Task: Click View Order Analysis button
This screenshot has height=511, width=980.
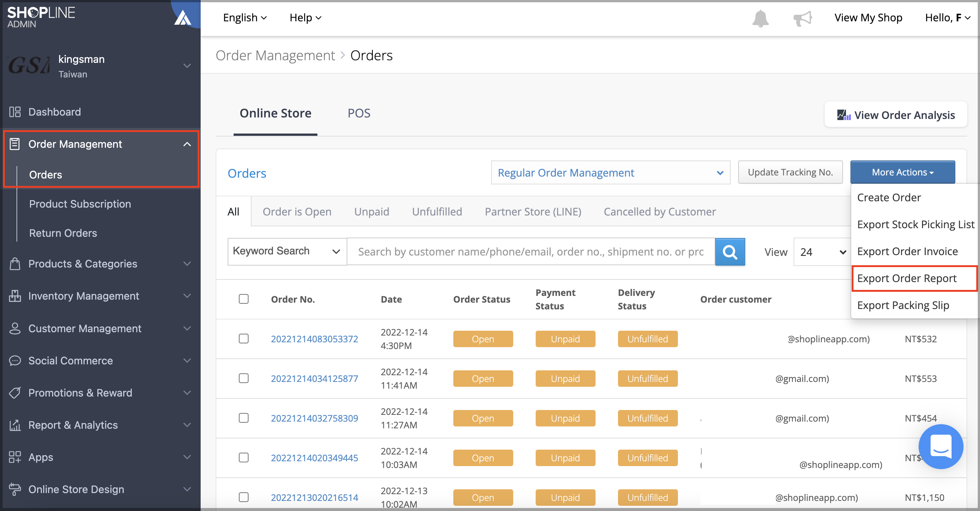Action: coord(895,114)
